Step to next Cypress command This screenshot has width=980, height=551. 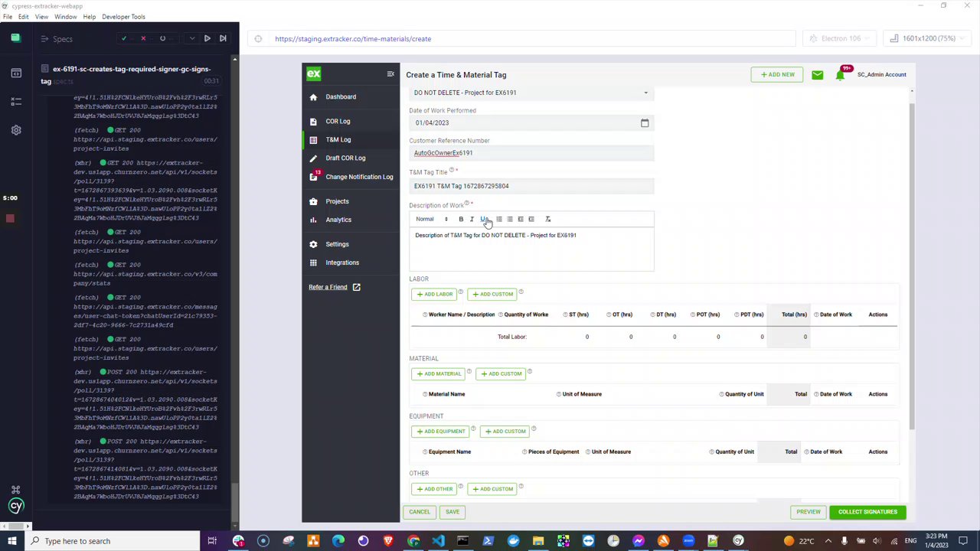point(223,38)
